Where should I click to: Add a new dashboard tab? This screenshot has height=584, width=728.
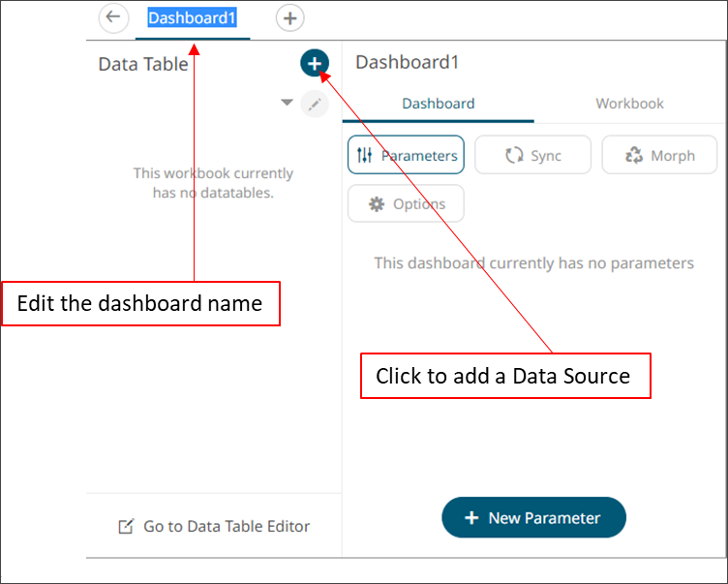290,18
